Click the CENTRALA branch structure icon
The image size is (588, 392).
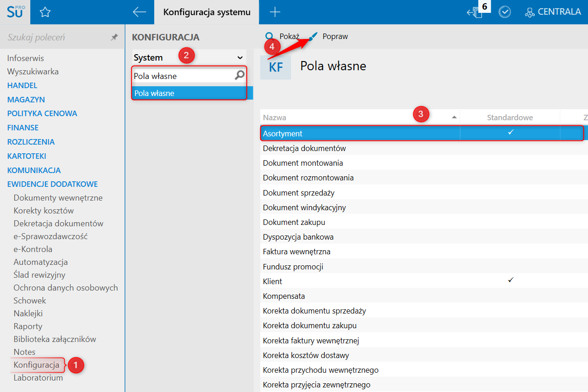(x=530, y=12)
